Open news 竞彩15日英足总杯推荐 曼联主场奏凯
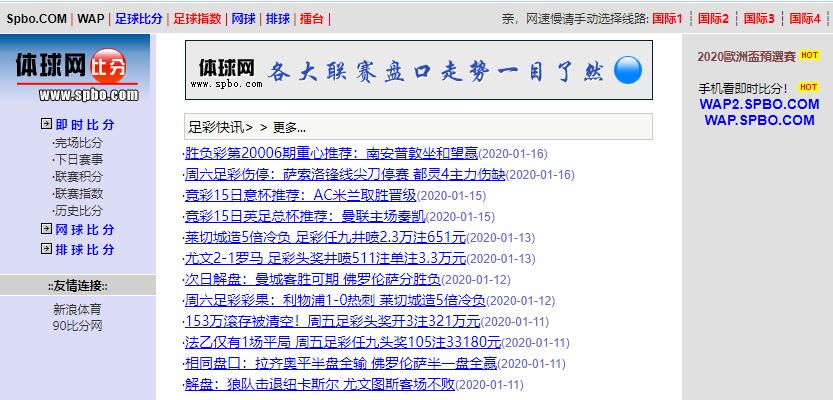This screenshot has height=400, width=833. (305, 216)
